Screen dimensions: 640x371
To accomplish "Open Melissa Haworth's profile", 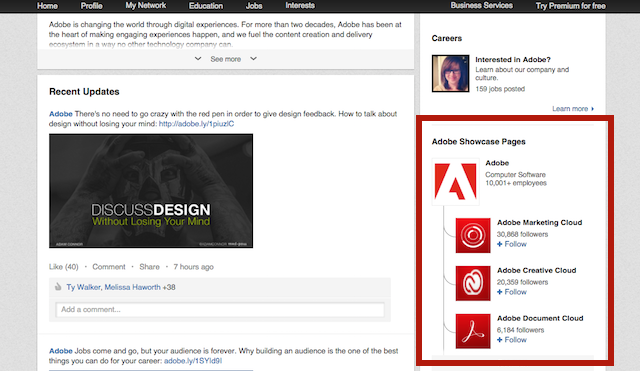I will click(x=132, y=287).
